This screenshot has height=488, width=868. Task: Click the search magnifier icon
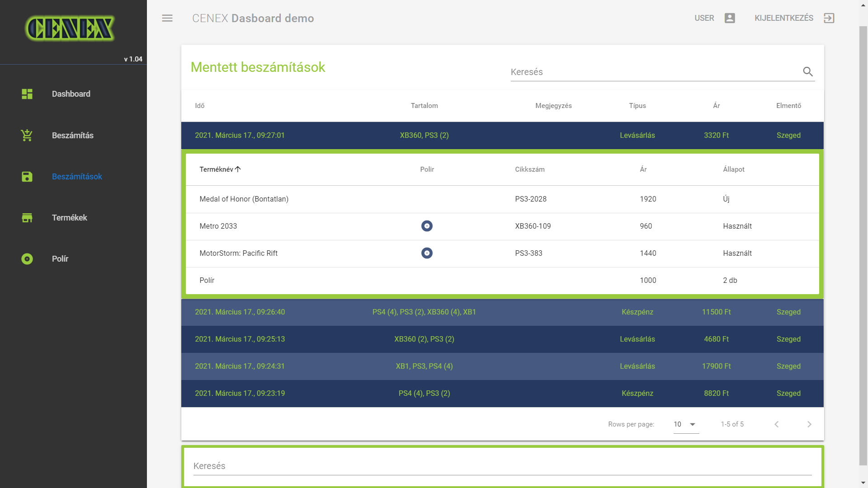tap(807, 71)
